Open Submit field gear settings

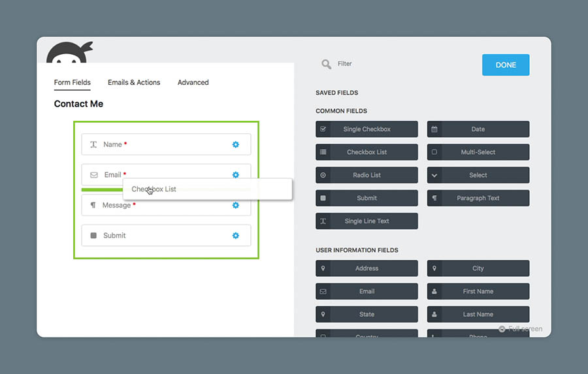point(236,236)
